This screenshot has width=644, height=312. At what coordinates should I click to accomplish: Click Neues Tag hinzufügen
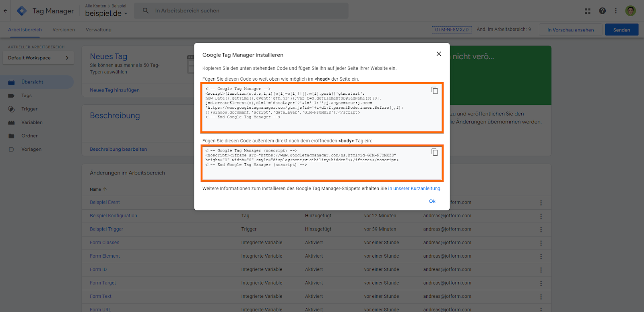(115, 90)
